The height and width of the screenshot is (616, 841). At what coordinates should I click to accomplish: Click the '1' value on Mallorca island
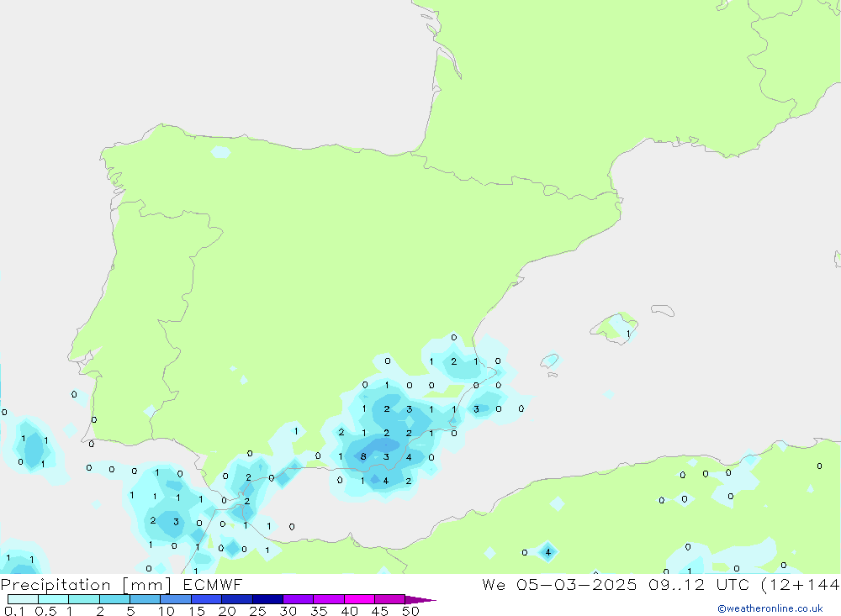pos(628,334)
